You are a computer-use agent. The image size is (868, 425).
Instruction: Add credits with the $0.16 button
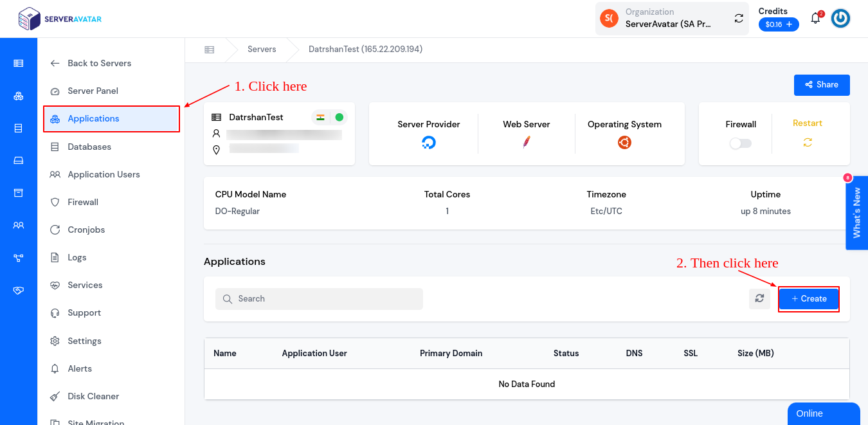(779, 24)
